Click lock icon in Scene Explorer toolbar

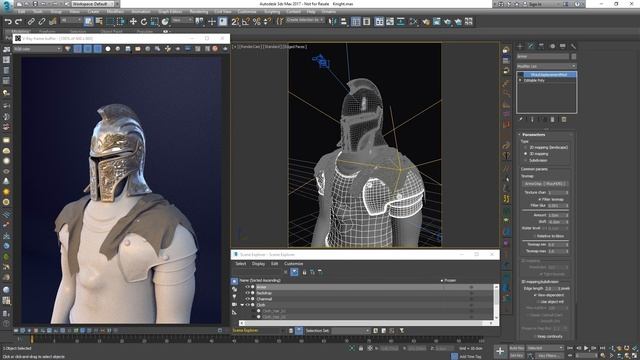click(304, 272)
